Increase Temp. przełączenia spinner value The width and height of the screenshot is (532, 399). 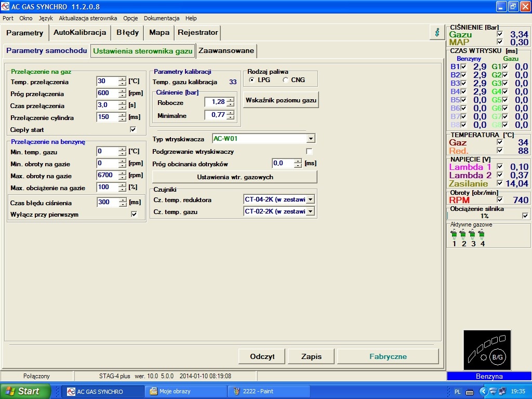click(x=122, y=79)
